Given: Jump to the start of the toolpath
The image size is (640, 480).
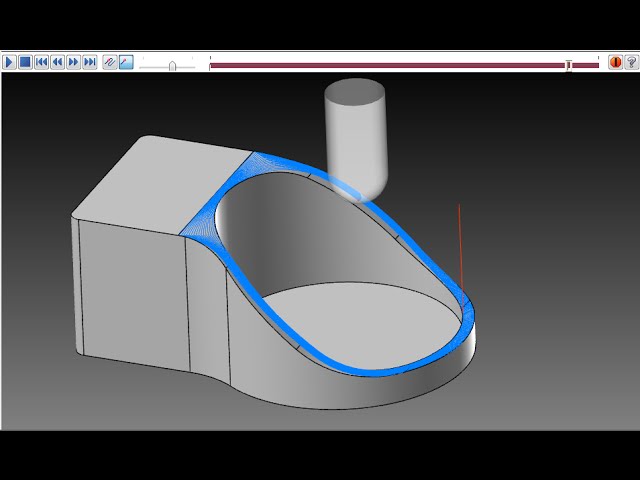Looking at the screenshot, I should point(41,62).
